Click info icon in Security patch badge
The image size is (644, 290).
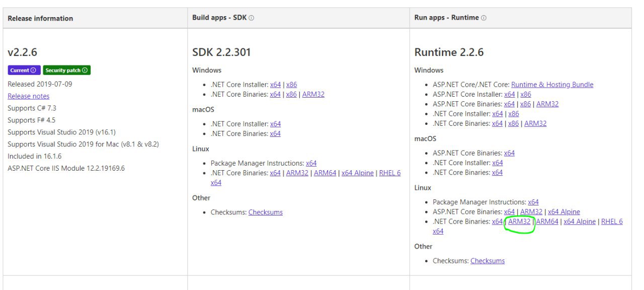click(85, 70)
